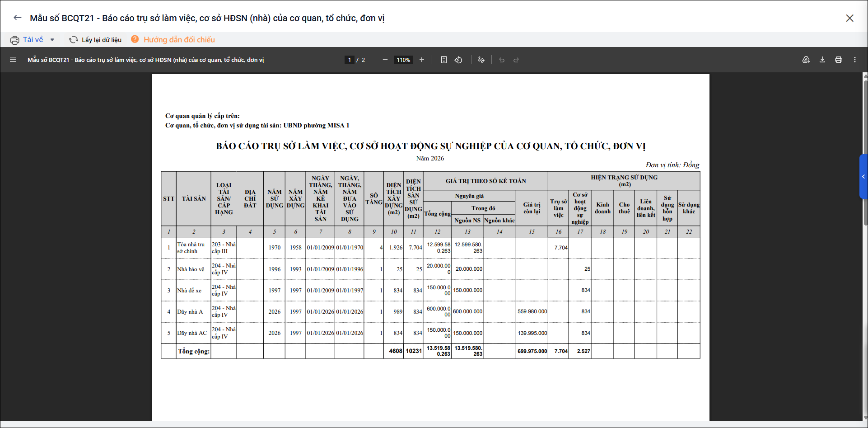Click the 'Cho thuê' column header
The image size is (868, 428).
click(x=624, y=208)
